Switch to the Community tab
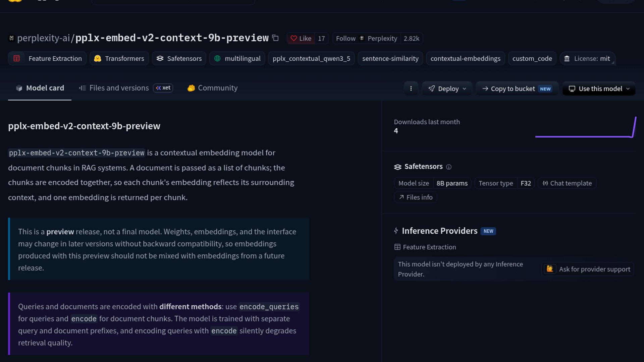 (x=212, y=88)
